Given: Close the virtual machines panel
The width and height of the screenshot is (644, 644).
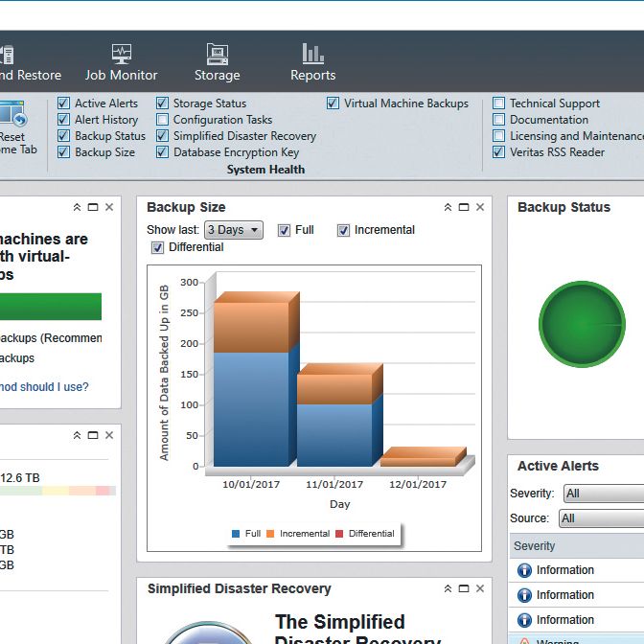Looking at the screenshot, I should tap(109, 207).
